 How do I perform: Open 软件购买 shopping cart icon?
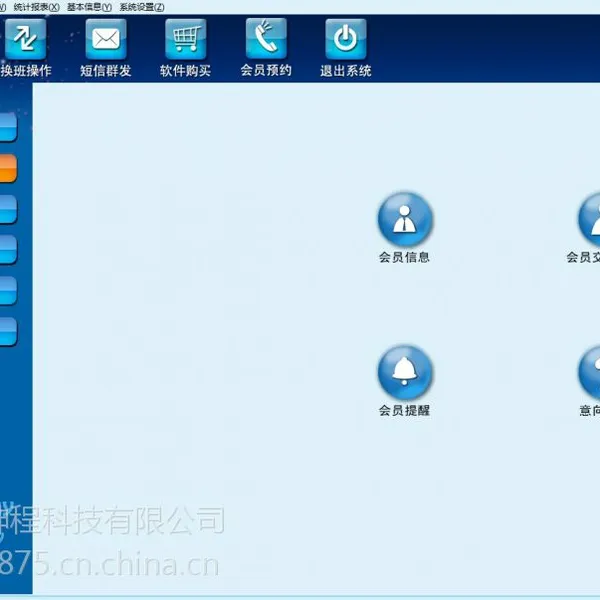click(186, 39)
